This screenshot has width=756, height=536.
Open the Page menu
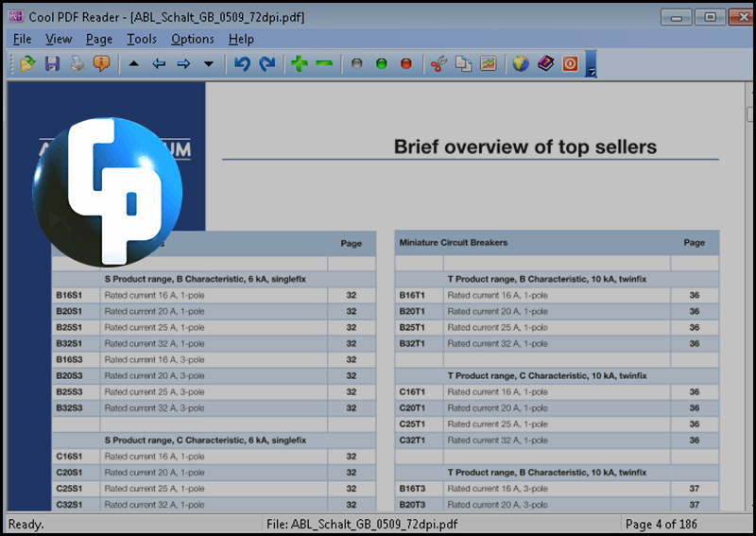(x=99, y=39)
